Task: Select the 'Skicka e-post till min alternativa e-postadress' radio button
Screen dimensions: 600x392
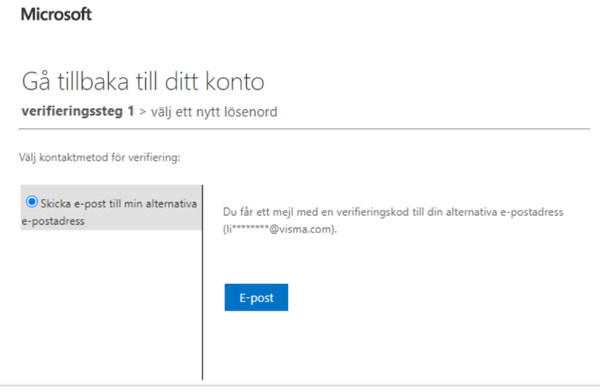Action: point(32,201)
